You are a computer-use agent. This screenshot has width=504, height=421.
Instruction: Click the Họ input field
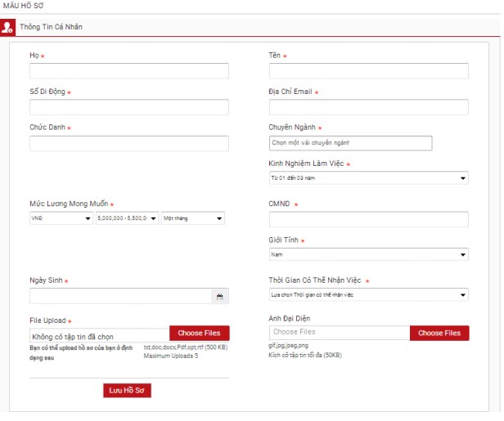[x=129, y=71]
